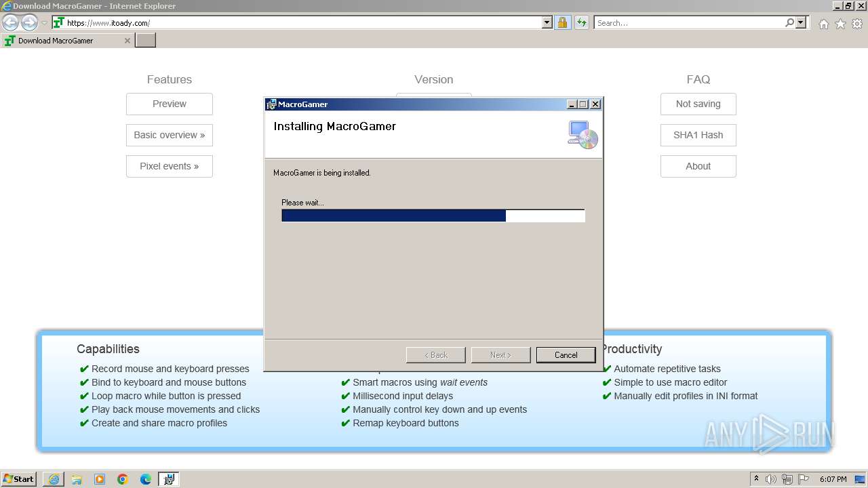Click the Not saving FAQ button
Viewport: 868px width, 488px height.
698,104
